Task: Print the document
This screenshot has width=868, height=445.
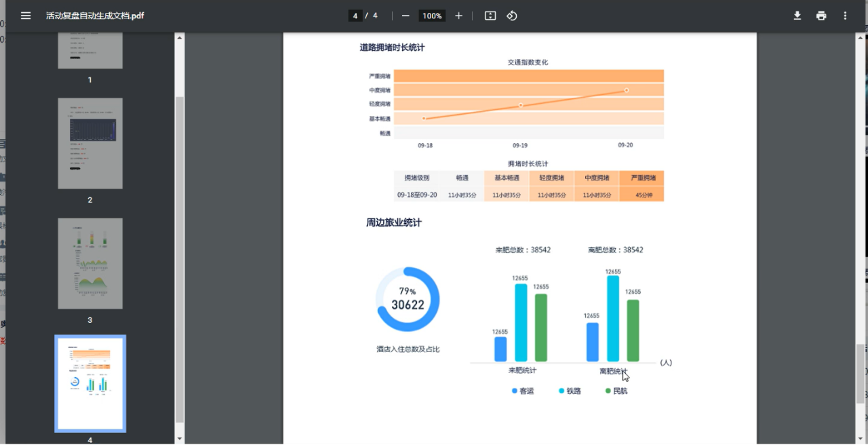Action: 821,16
